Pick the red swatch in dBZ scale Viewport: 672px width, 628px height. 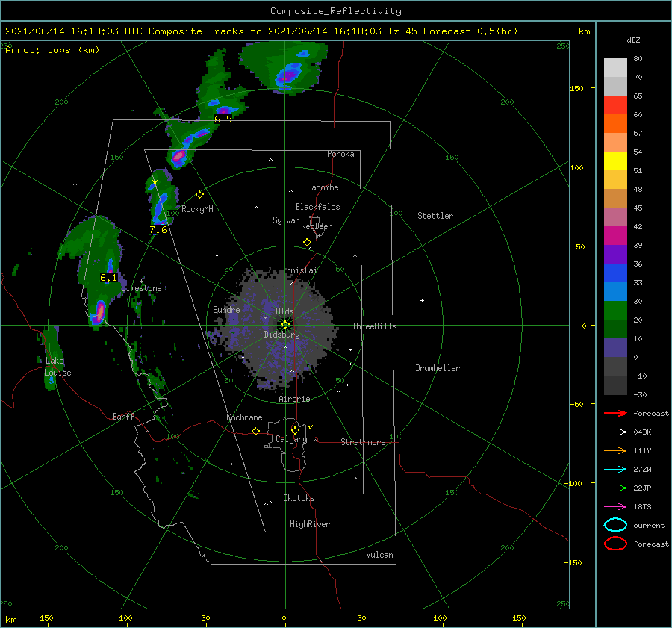(x=615, y=105)
